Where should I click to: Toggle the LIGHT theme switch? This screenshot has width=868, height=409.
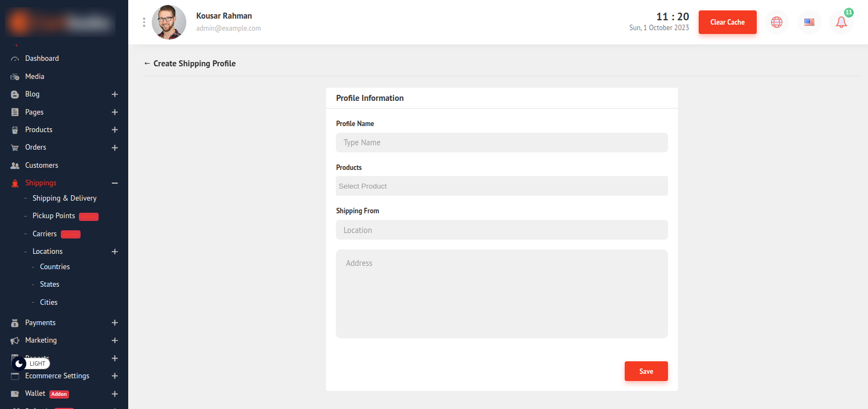pos(31,363)
